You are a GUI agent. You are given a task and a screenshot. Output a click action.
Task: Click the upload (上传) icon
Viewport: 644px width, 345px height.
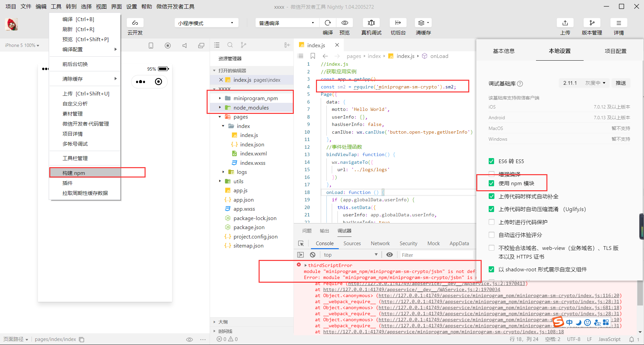[x=565, y=23]
